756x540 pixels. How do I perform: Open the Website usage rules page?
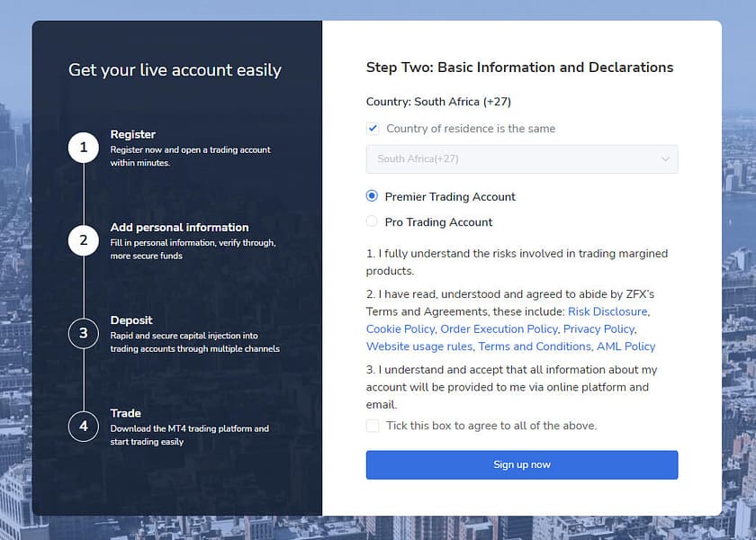pos(418,346)
